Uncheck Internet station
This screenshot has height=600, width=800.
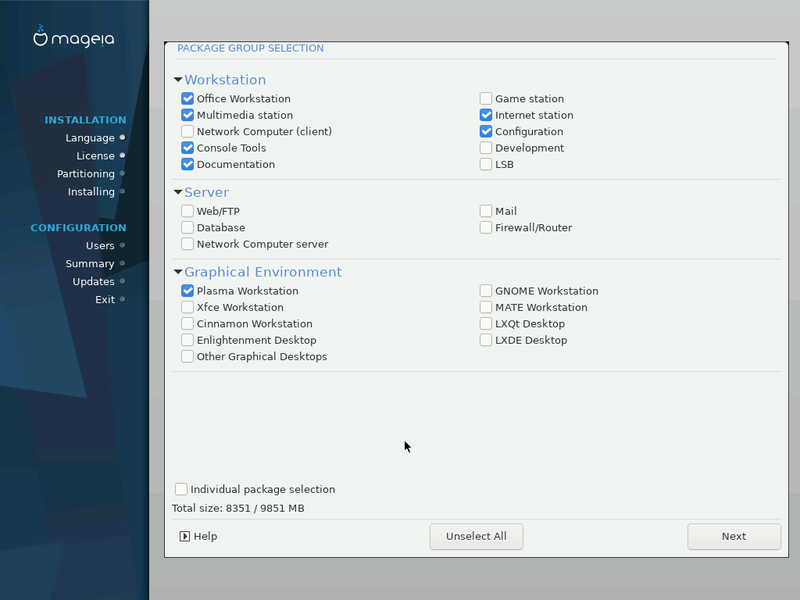[486, 115]
